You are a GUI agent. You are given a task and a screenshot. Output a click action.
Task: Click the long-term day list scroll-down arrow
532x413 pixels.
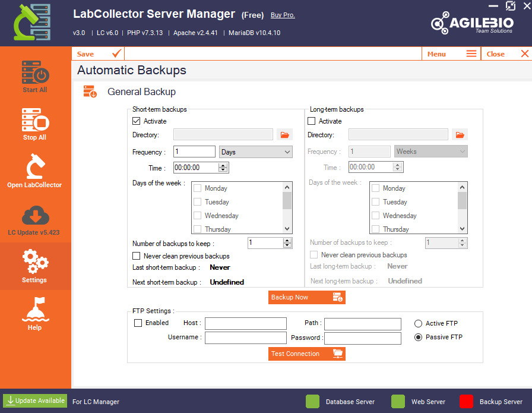pos(462,229)
